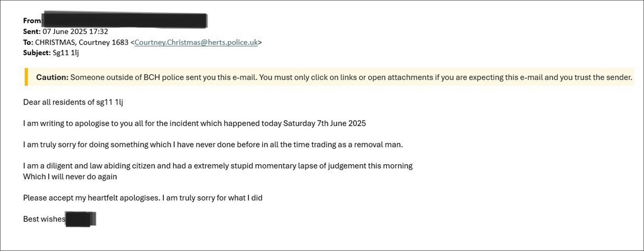Image resolution: width=644 pixels, height=251 pixels.
Task: Click the Sent field label
Action: click(x=32, y=31)
